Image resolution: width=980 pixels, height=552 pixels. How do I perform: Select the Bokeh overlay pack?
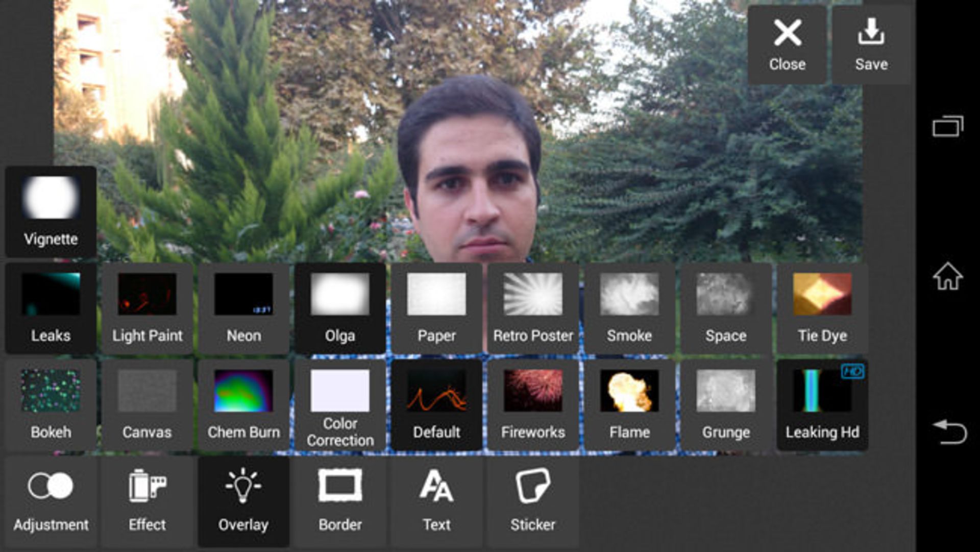[x=51, y=404]
